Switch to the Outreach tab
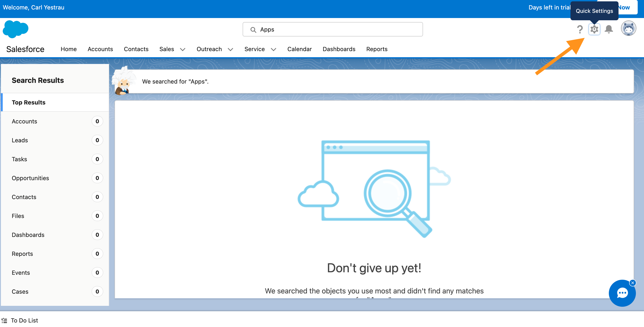The height and width of the screenshot is (327, 644). click(209, 49)
